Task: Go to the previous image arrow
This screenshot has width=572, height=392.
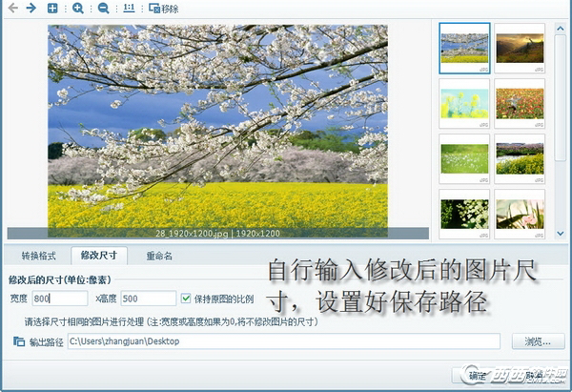Action: (x=12, y=8)
